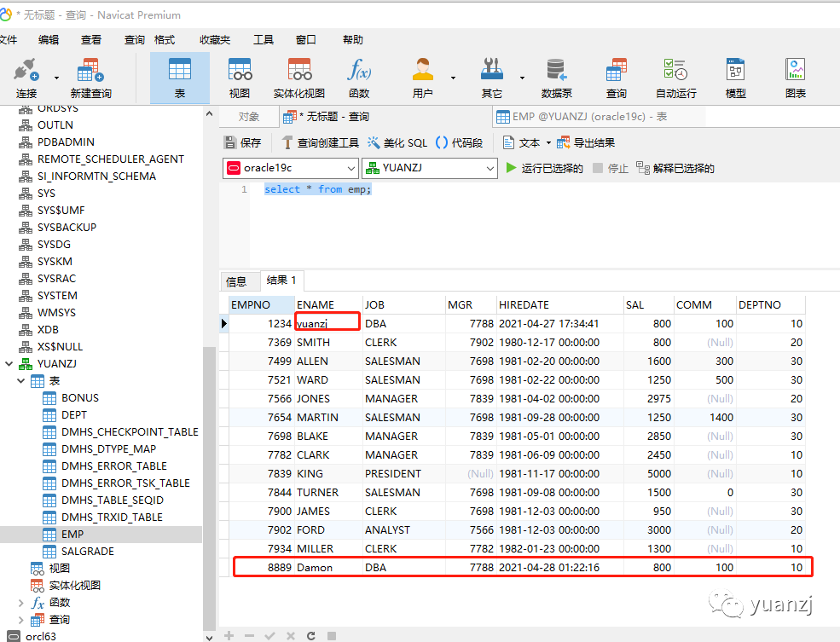Expand the Functions (函数) tree node
Viewport: 840px width, 642px height.
coord(20,603)
